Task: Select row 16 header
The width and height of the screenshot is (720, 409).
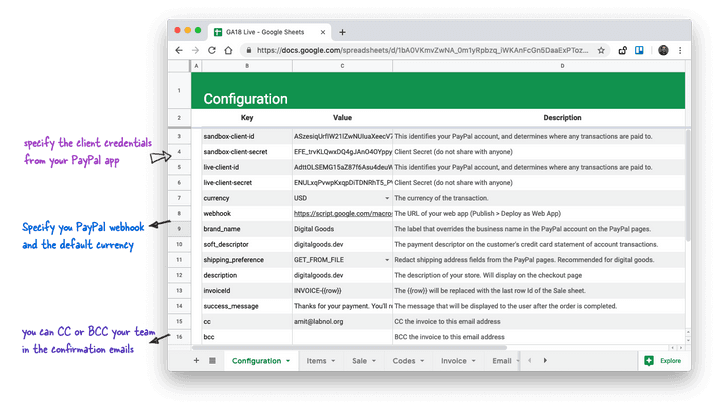Action: coord(179,337)
